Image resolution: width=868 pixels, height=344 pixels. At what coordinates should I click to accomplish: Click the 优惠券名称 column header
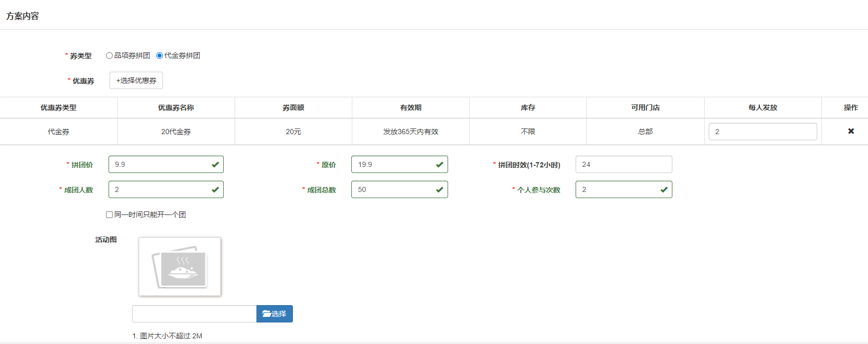176,107
